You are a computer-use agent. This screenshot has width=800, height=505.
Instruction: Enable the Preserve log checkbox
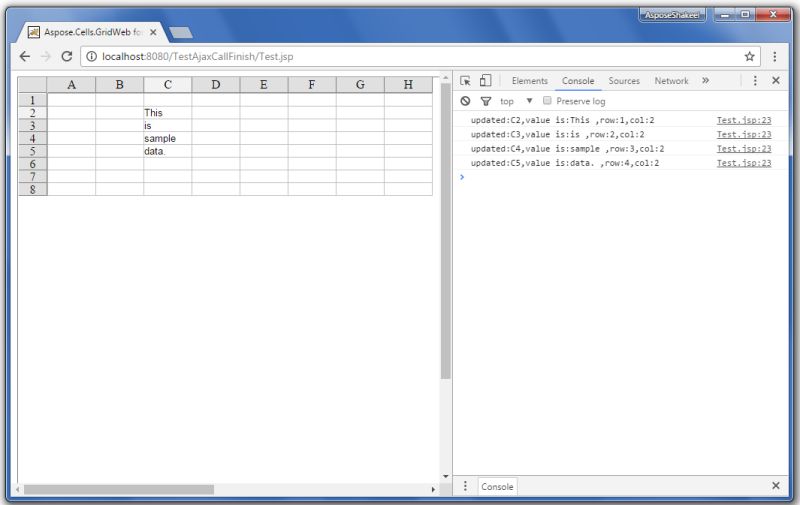pos(547,100)
